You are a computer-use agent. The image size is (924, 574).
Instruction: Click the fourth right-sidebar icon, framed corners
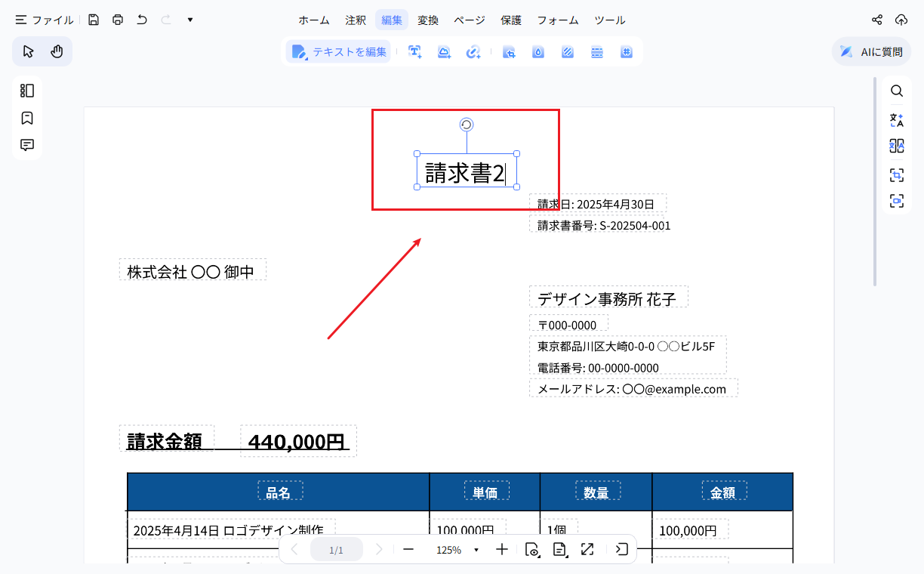tap(897, 174)
